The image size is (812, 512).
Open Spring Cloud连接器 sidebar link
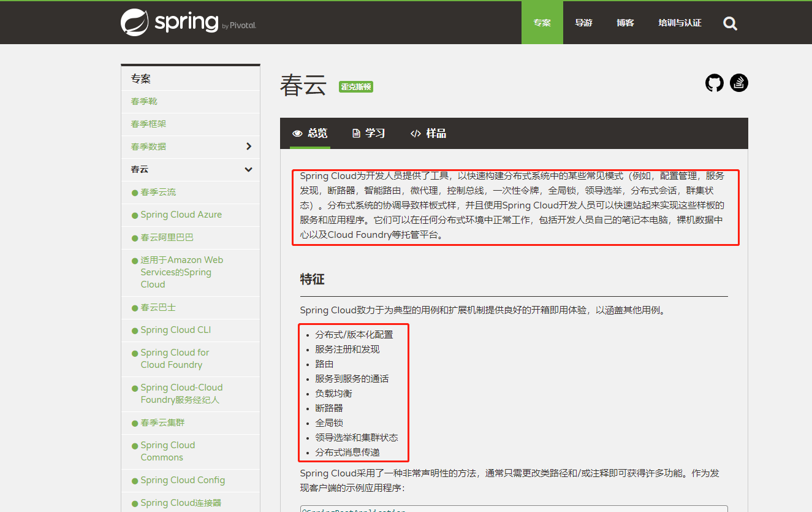pyautogui.click(x=181, y=503)
